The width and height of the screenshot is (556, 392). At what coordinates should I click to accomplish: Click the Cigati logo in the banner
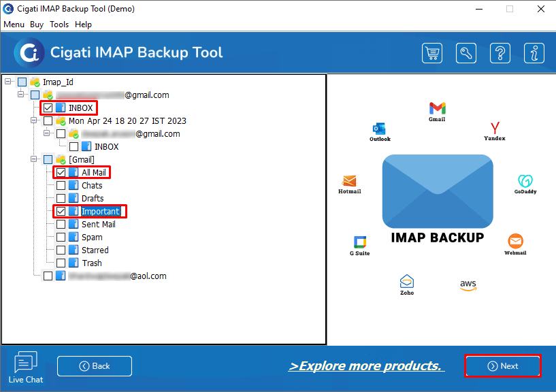29,53
